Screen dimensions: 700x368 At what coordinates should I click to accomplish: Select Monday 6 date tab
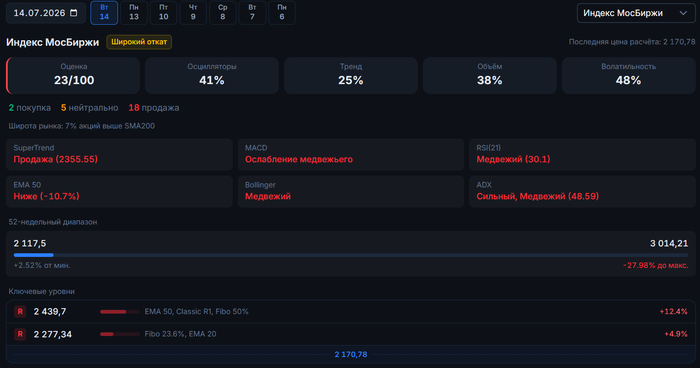282,13
